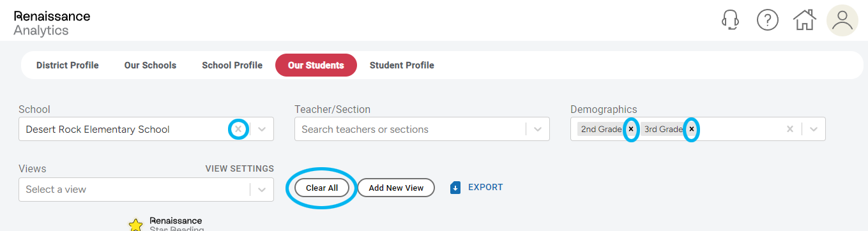
Task: Open the headset support icon
Action: click(x=730, y=20)
